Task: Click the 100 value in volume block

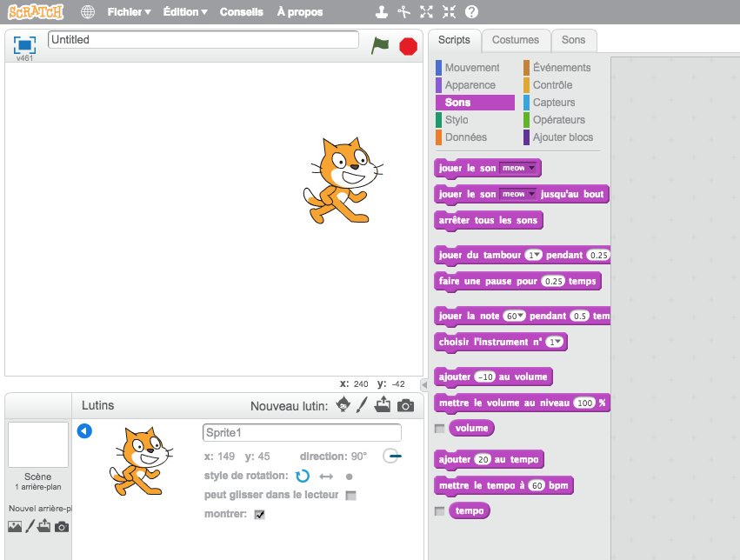Action: click(584, 403)
